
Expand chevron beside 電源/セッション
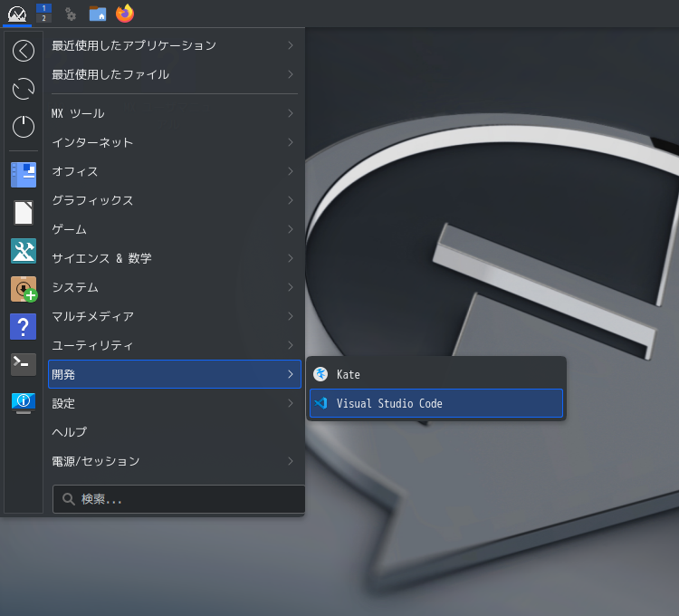coord(291,461)
